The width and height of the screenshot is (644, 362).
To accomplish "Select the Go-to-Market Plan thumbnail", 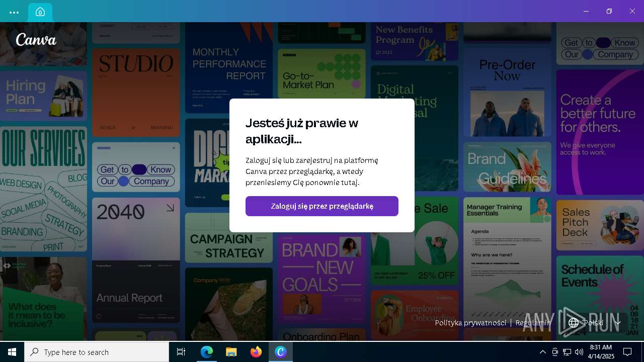I will pyautogui.click(x=321, y=73).
